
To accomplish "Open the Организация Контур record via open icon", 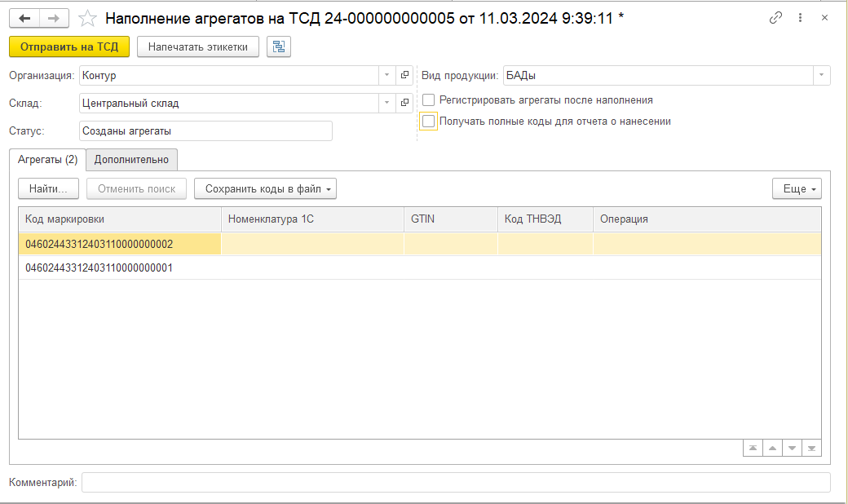I will pyautogui.click(x=404, y=75).
